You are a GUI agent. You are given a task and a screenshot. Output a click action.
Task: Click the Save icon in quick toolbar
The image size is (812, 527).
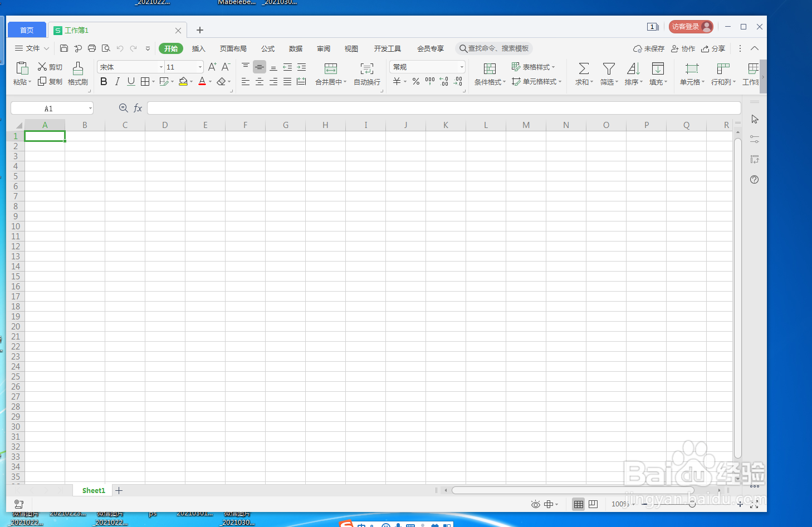(x=64, y=48)
